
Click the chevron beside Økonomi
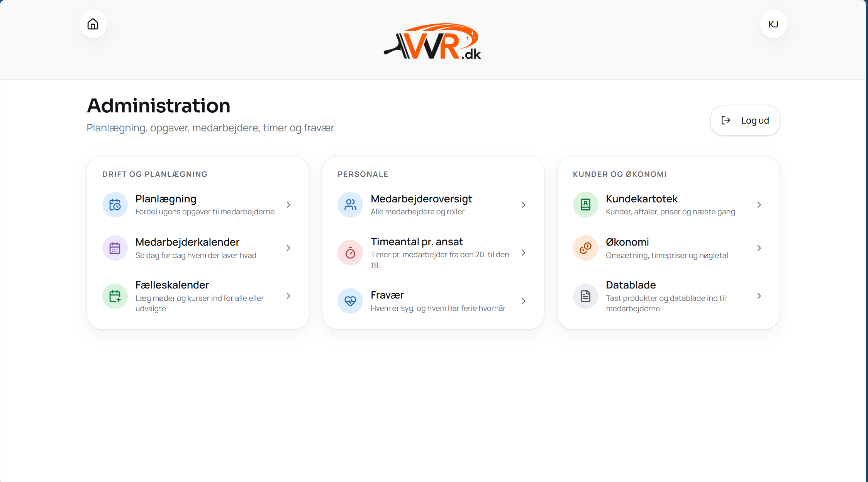[x=759, y=248]
